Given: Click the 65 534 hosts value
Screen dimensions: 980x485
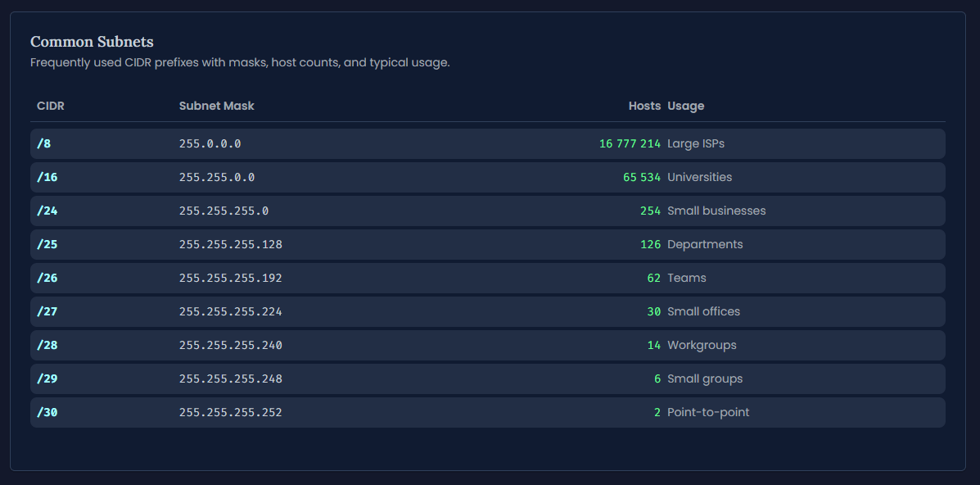Looking at the screenshot, I should pyautogui.click(x=641, y=177).
